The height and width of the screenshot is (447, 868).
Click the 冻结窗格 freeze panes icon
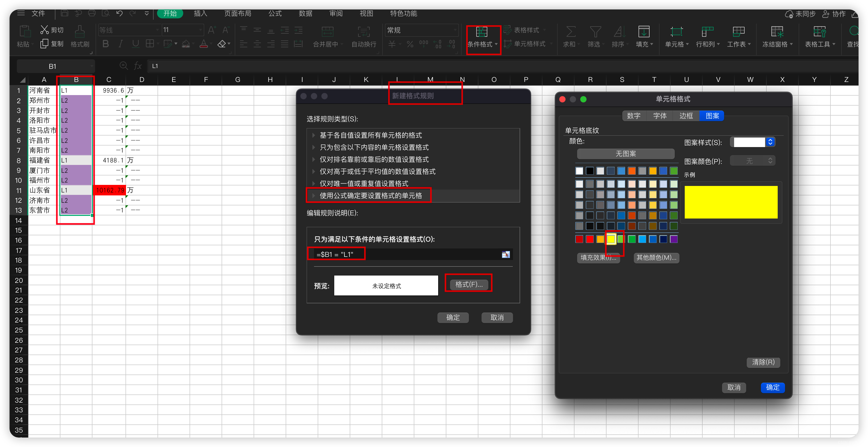point(777,32)
